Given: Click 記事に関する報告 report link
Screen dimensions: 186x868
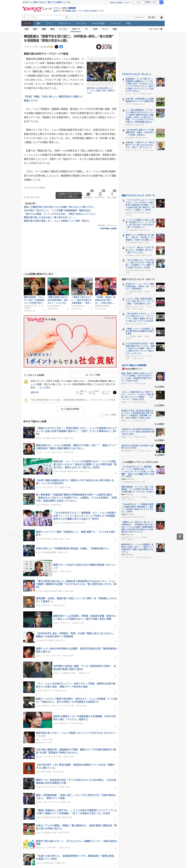Looking at the screenshot, I should [x=32, y=197].
